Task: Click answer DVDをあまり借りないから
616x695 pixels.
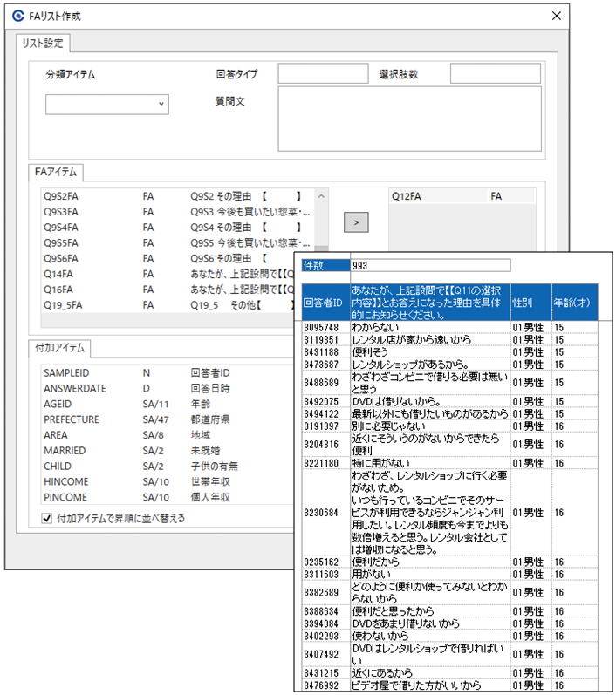Action: point(430,623)
